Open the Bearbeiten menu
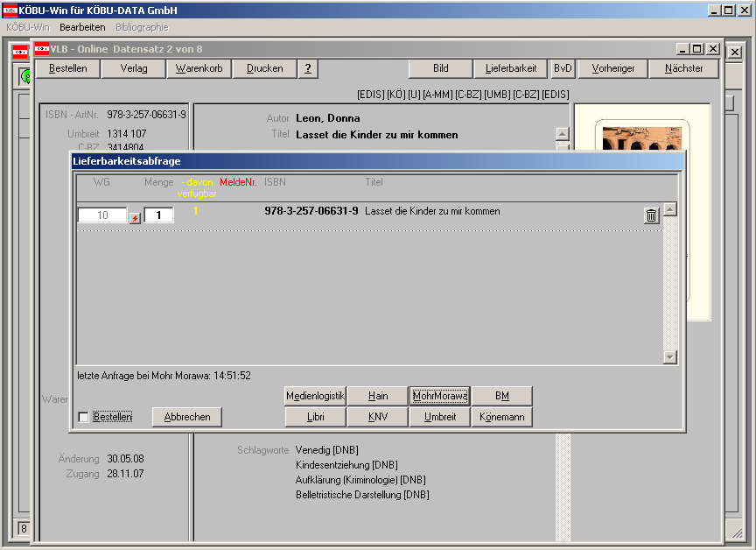The image size is (756, 550). click(x=82, y=27)
